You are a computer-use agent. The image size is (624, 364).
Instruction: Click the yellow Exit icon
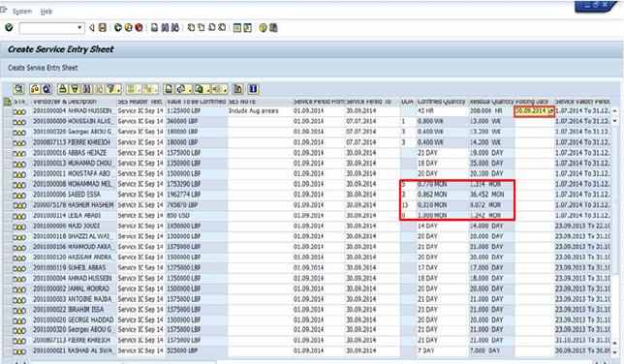(128, 27)
